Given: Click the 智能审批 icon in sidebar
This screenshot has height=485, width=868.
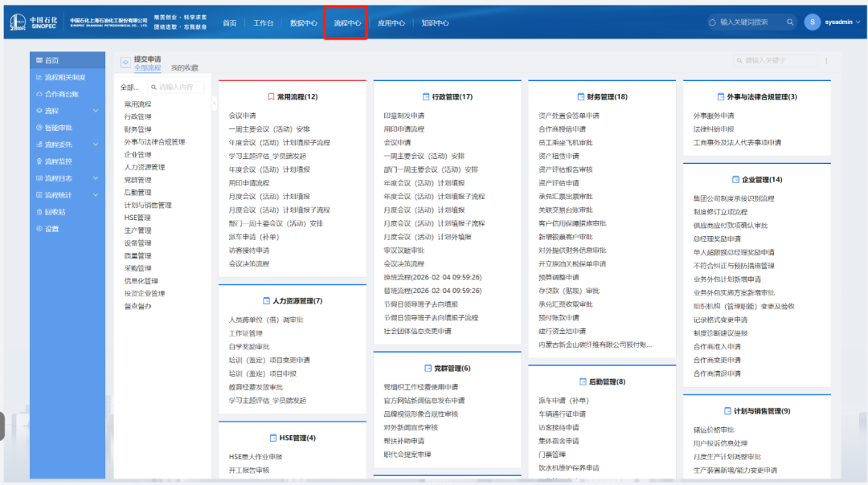Looking at the screenshot, I should click(x=39, y=128).
